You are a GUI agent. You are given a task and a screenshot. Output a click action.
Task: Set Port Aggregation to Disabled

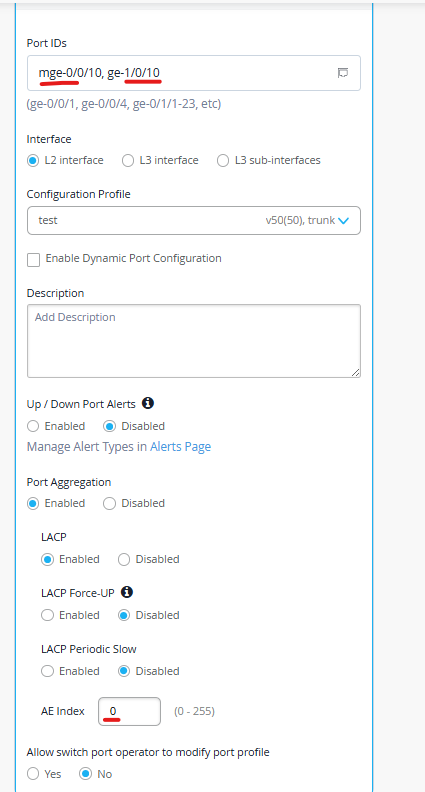coord(109,504)
